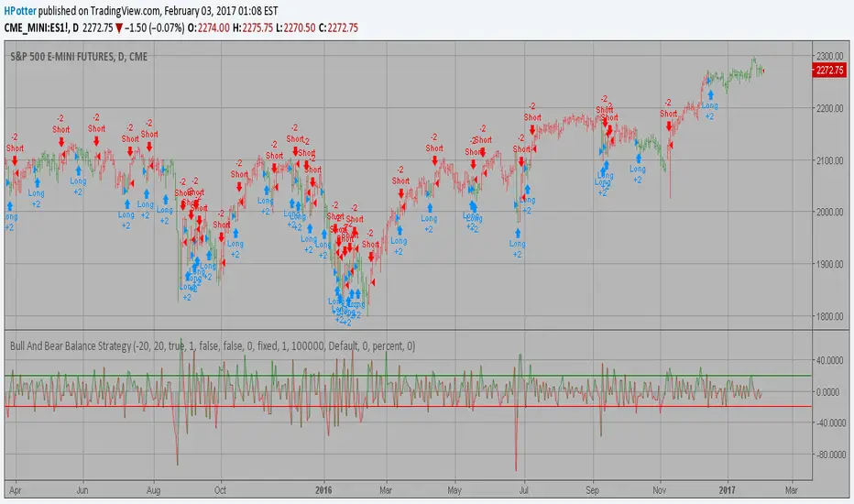This screenshot has width=854, height=504.
Task: Click the S&P 500 E-MINI FUTURES chart title
Action: pyautogui.click(x=79, y=57)
